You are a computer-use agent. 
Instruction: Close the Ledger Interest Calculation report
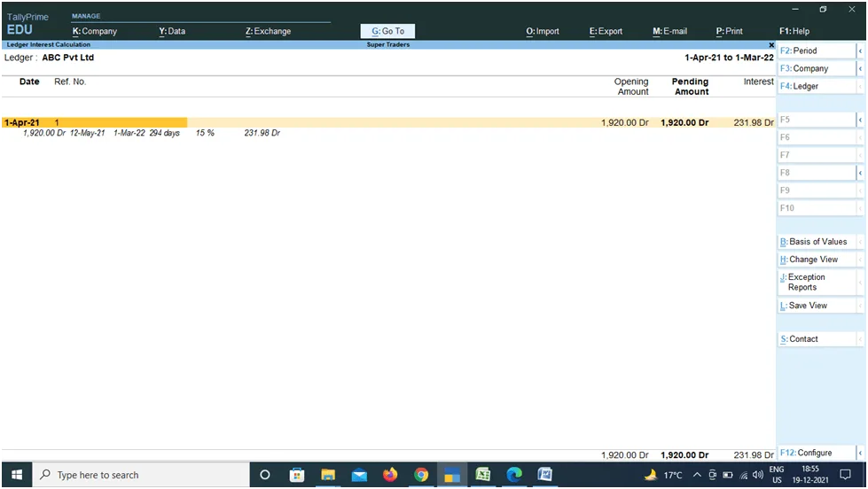coord(771,44)
